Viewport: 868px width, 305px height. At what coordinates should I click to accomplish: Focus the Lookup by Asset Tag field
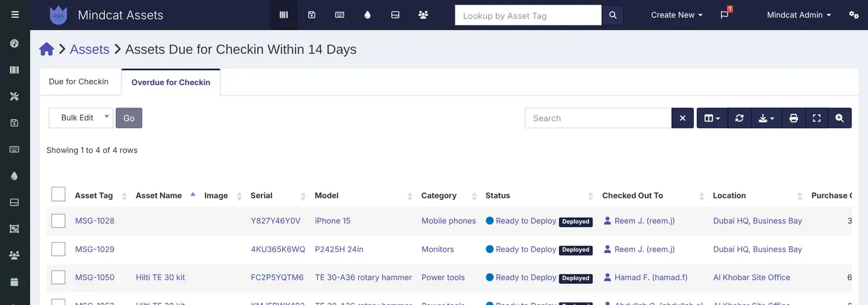pos(528,15)
